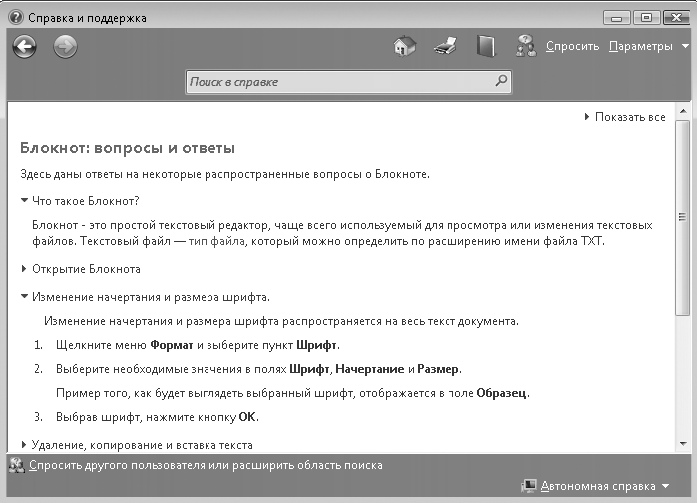Expand 'Удаление, копирование и вставка текста'
This screenshot has width=697, height=503.
[x=141, y=444]
